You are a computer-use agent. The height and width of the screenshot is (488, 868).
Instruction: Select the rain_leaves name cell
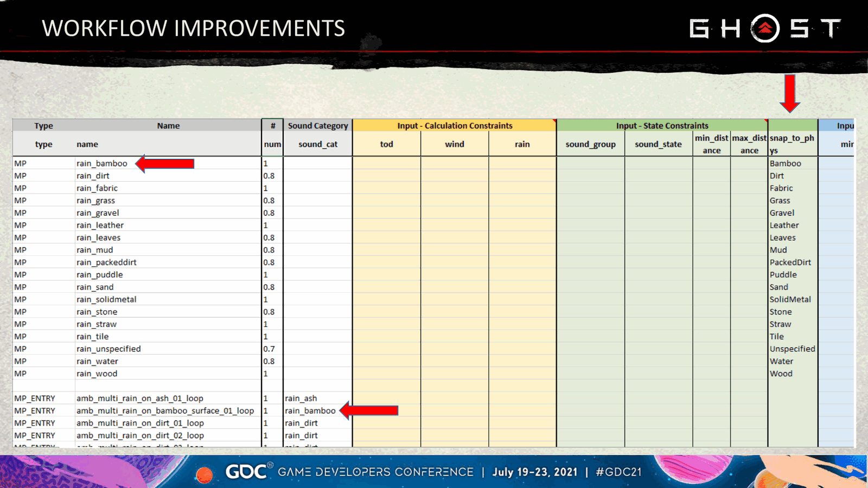coord(168,237)
